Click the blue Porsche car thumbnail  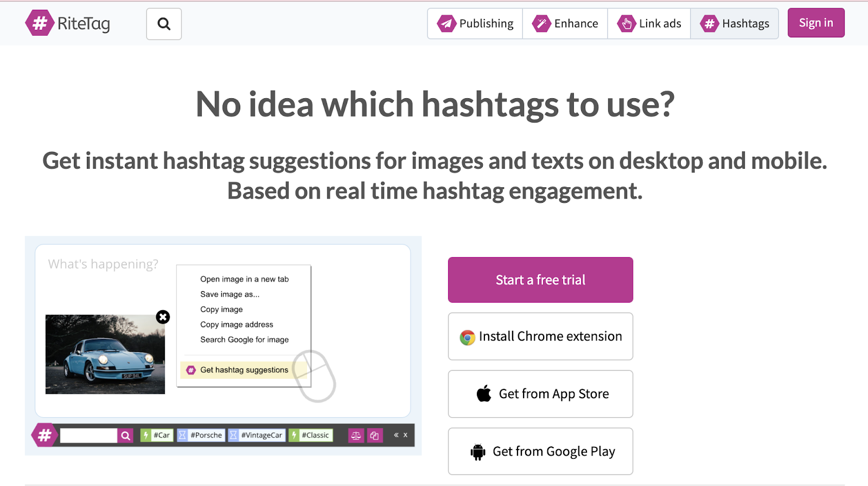click(105, 354)
